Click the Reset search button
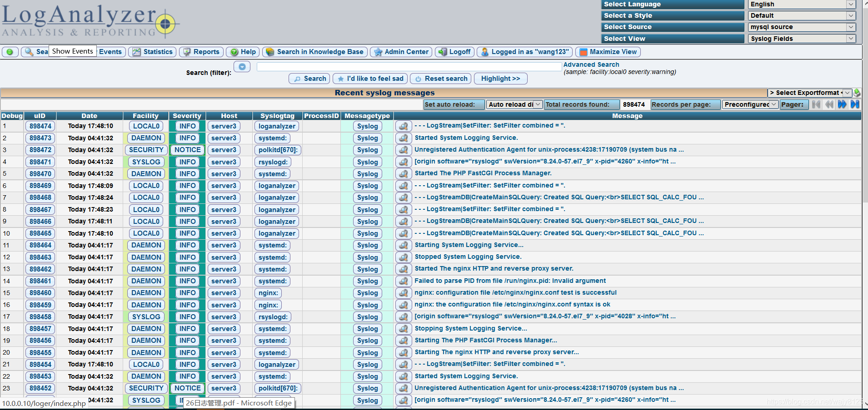 pyautogui.click(x=440, y=79)
